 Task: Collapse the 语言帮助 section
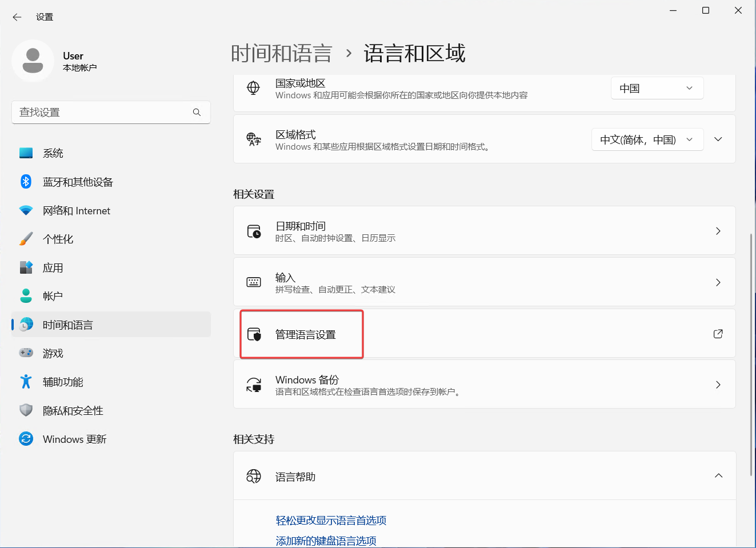click(x=718, y=476)
